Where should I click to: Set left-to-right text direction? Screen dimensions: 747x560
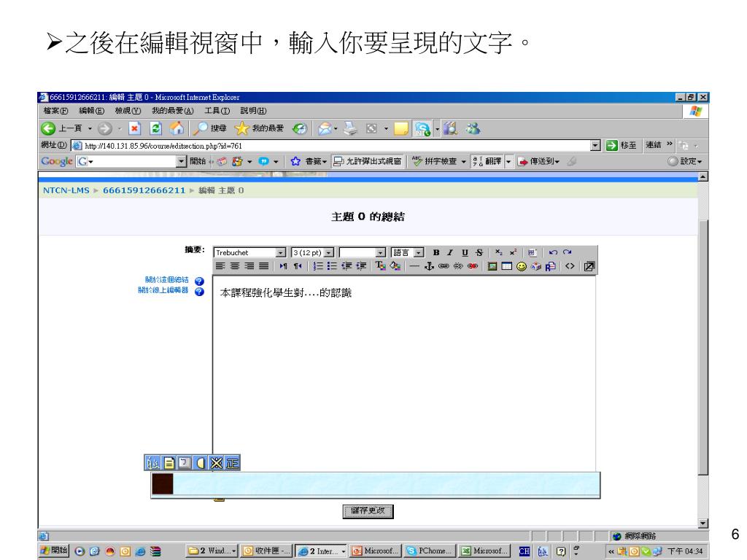[x=283, y=266]
